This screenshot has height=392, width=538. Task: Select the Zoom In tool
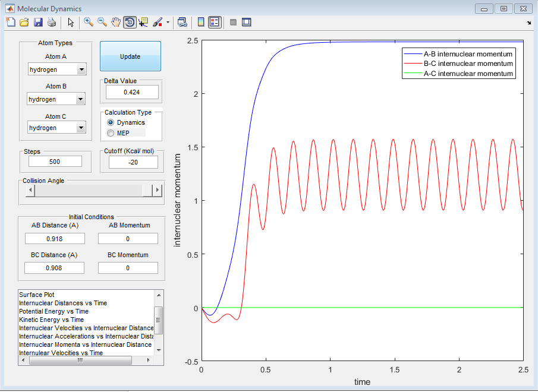tap(88, 23)
